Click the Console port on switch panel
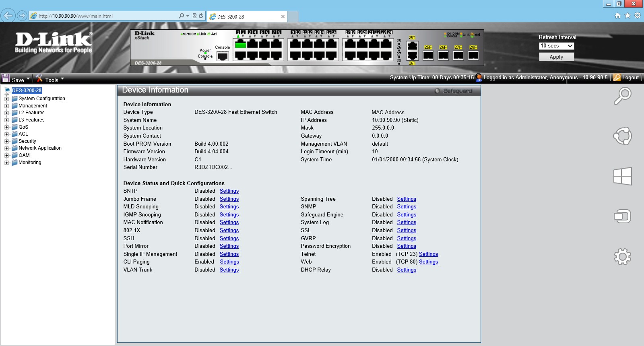Viewport: 644px width, 346px height. [x=223, y=56]
